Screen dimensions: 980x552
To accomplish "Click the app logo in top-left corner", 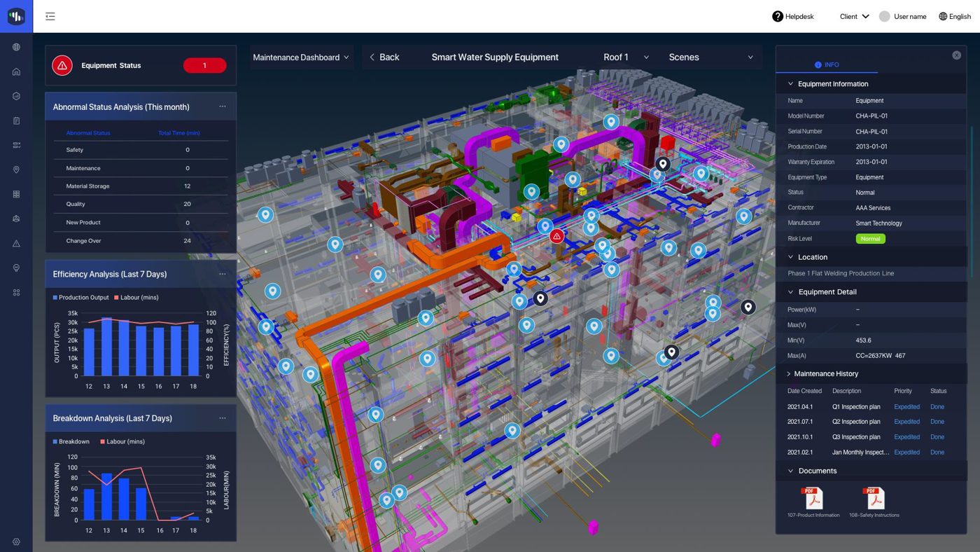I will pyautogui.click(x=16, y=16).
